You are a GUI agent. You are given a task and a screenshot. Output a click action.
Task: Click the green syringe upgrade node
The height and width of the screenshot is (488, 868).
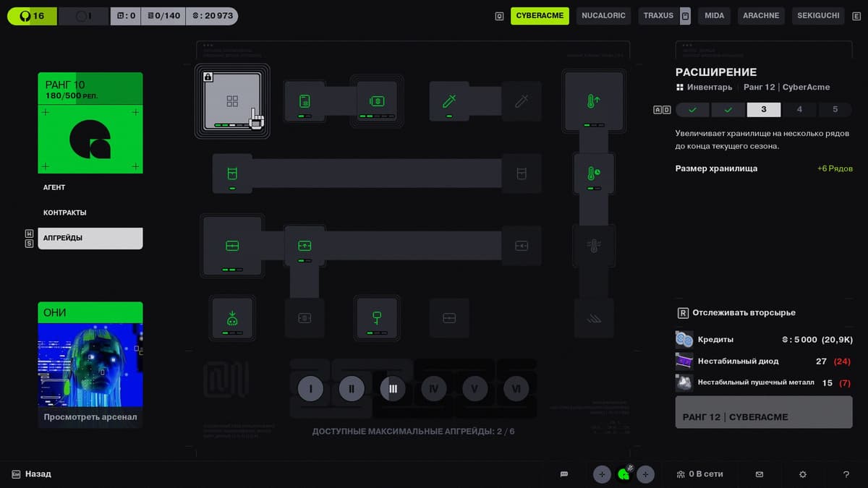[448, 101]
